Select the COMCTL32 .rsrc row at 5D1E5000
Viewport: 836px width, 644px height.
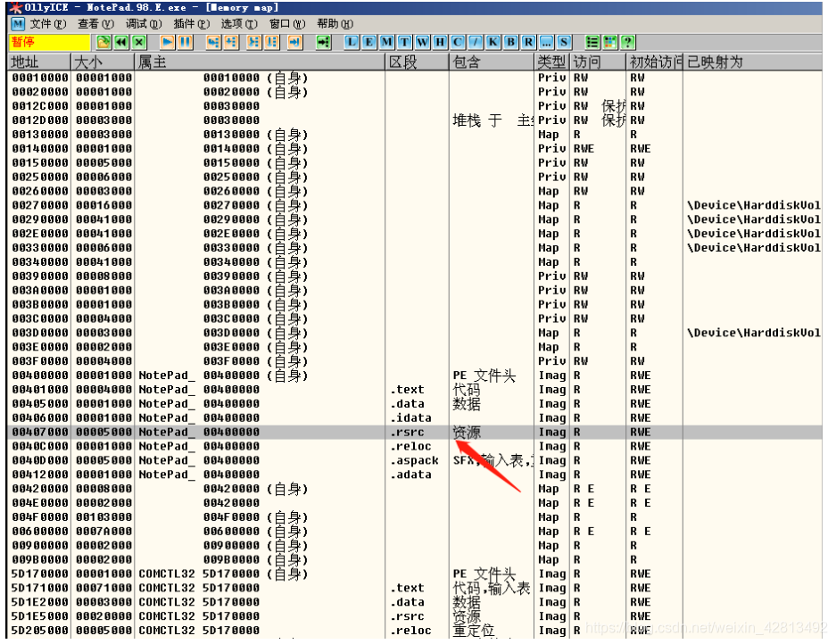[416, 616]
